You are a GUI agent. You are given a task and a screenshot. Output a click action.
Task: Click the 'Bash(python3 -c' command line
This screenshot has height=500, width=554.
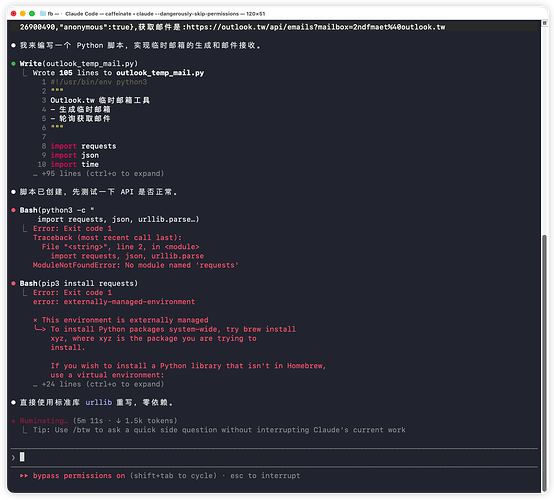pos(57,210)
